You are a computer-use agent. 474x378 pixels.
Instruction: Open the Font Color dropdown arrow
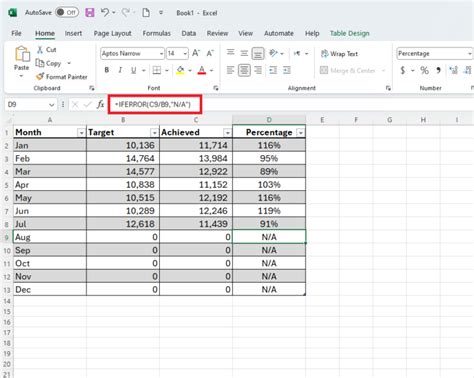211,70
